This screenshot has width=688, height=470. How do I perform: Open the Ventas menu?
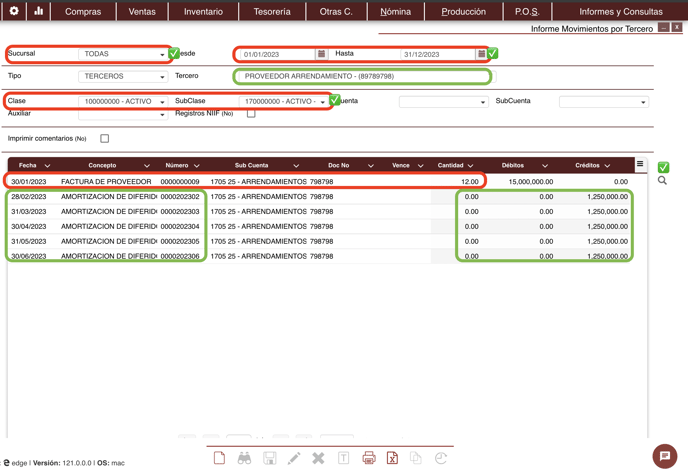[142, 12]
